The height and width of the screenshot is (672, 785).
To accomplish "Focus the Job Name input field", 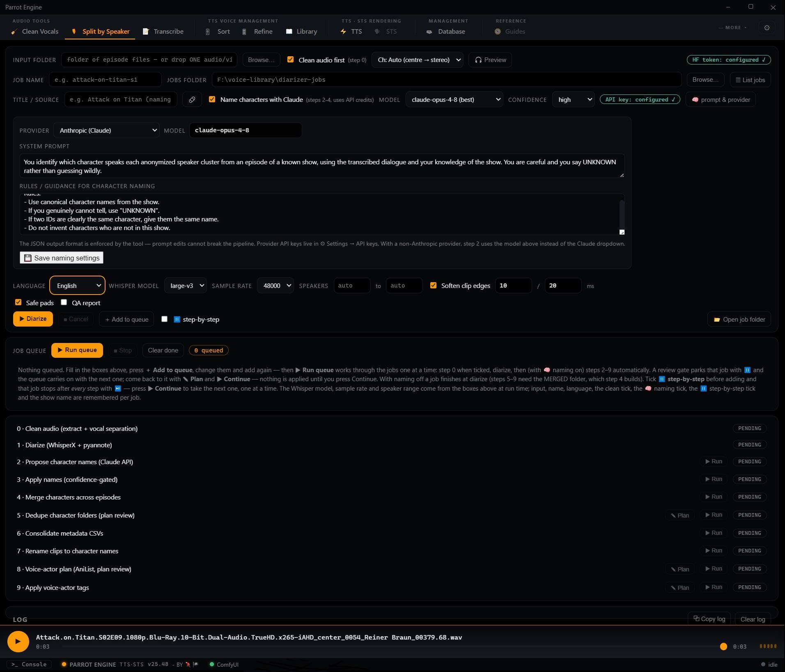I will [x=105, y=80].
